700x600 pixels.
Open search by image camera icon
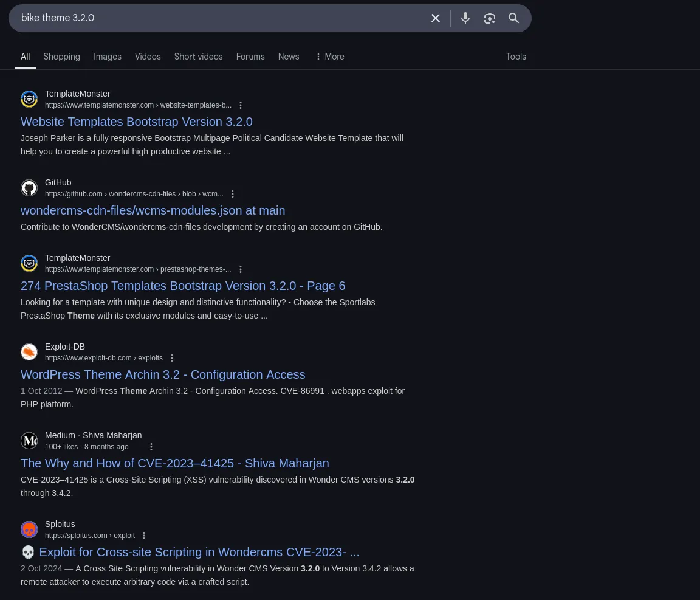tap(490, 18)
